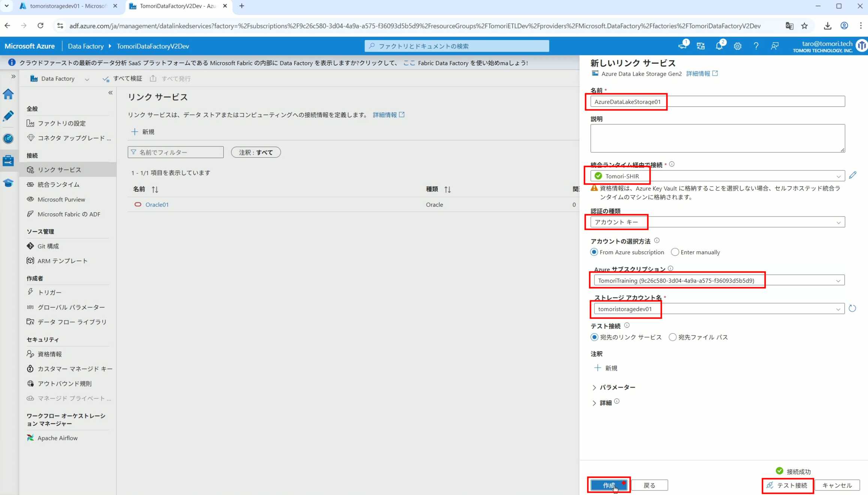Click the テスト接続 button
The width and height of the screenshot is (868, 495).
(x=787, y=485)
